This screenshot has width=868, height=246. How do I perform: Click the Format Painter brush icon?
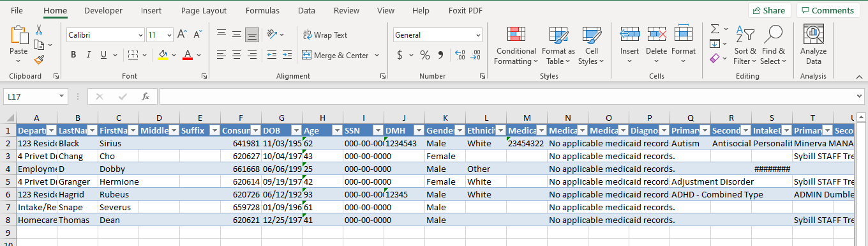[39, 59]
